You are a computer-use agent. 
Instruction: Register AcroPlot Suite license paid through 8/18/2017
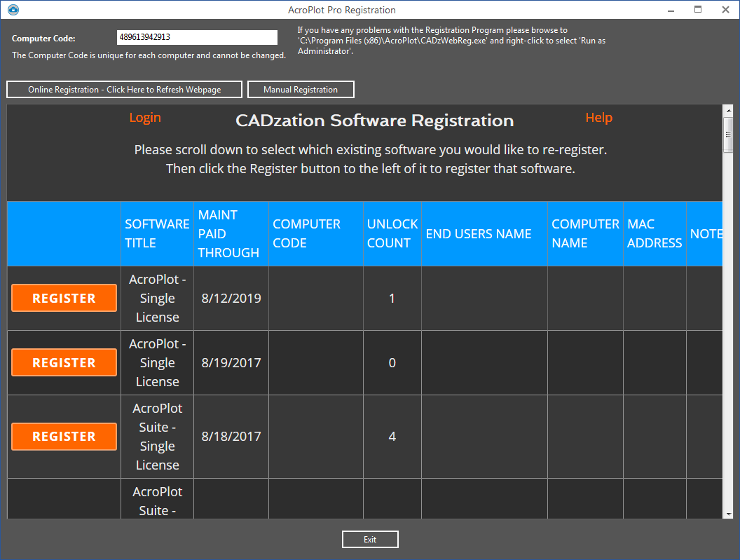(64, 436)
